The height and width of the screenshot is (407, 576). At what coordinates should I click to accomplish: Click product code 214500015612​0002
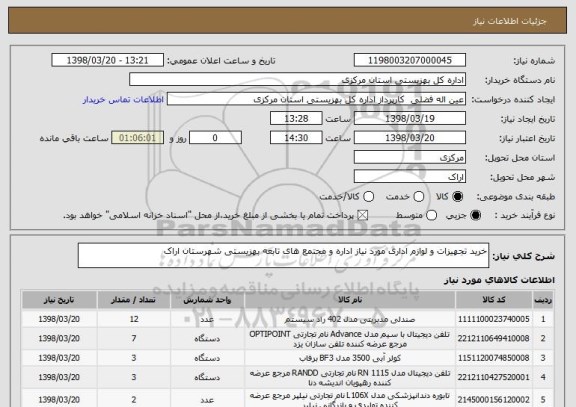(x=494, y=400)
